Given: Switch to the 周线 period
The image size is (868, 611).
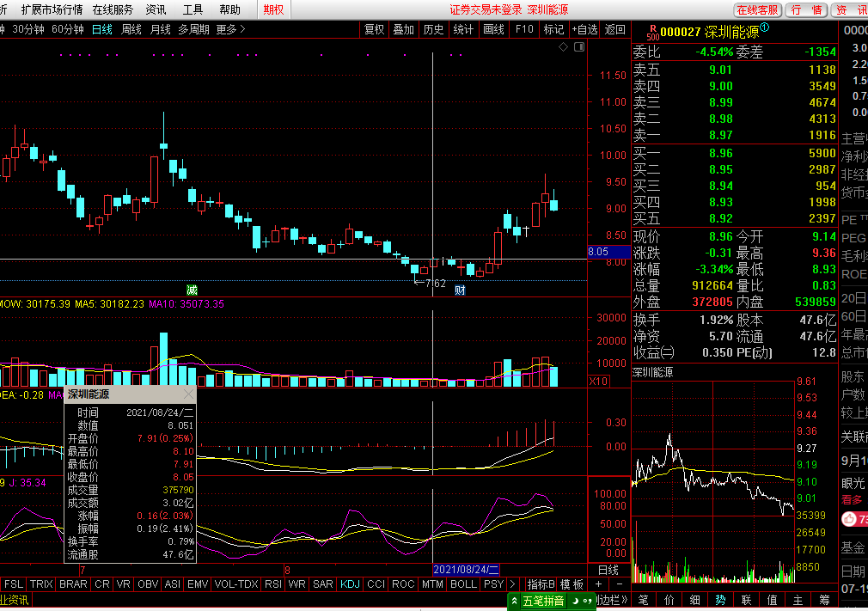Looking at the screenshot, I should 131,29.
